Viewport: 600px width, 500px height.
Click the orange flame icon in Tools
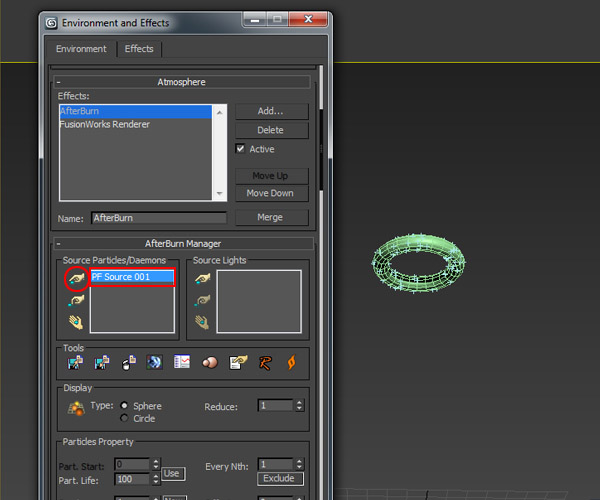292,362
